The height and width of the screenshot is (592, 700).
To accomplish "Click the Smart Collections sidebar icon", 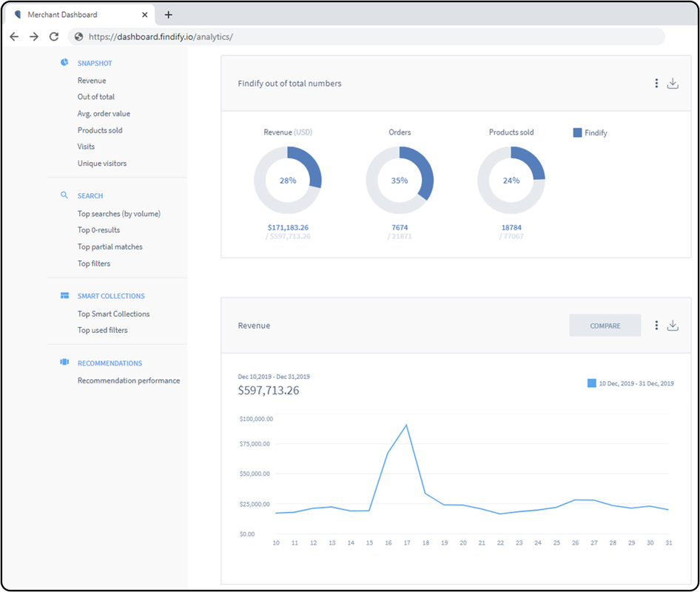I will coord(64,295).
